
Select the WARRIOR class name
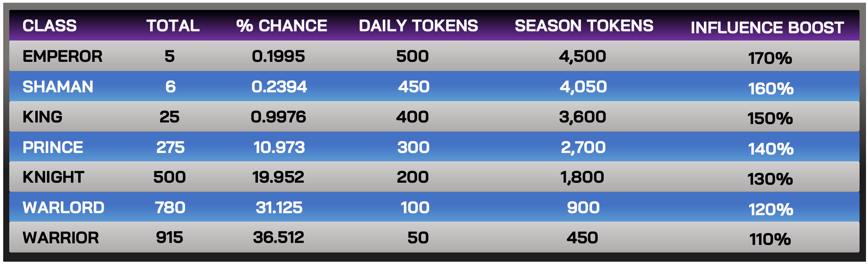[x=61, y=238]
